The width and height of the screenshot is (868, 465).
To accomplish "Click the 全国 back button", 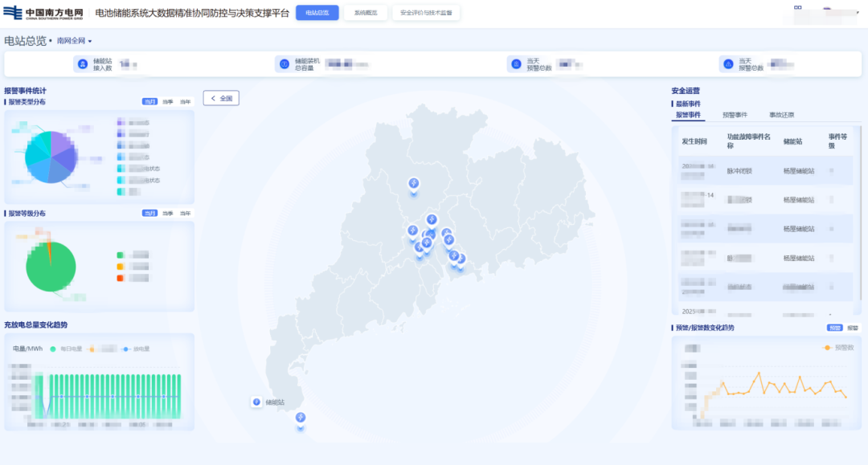I will 221,98.
